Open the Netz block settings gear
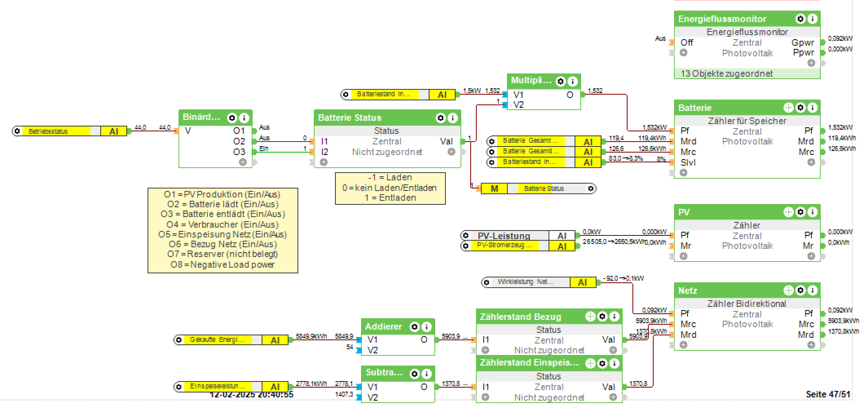 pos(800,290)
